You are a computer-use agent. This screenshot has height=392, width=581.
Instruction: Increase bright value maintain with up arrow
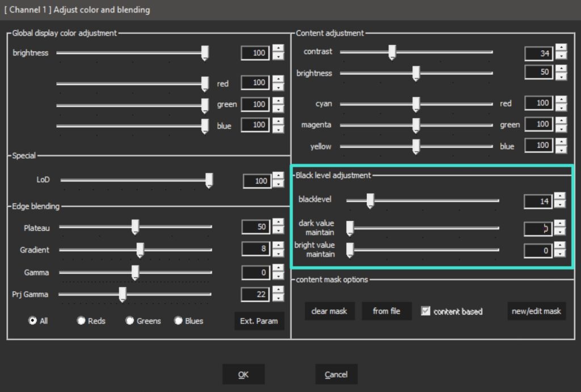point(559,246)
